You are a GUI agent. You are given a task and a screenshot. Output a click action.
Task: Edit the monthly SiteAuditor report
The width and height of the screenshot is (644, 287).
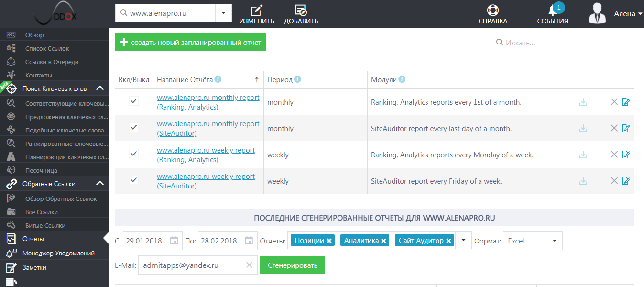click(626, 128)
